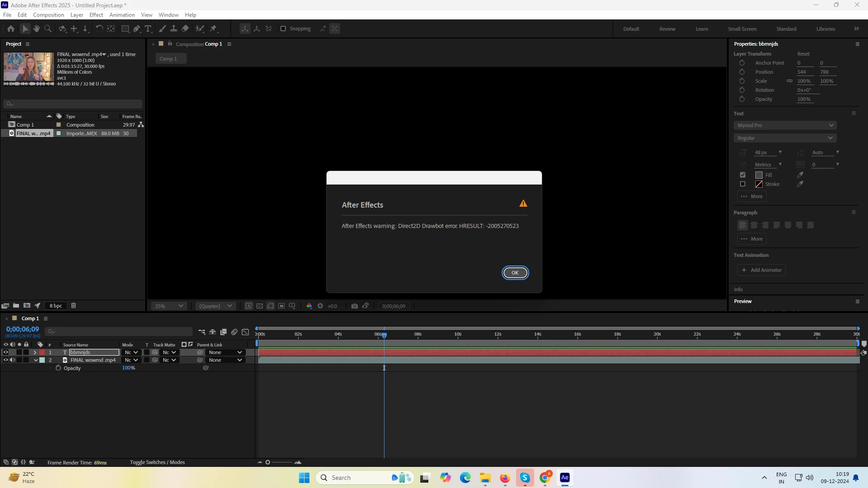Click the new folder icon in Project panel

pyautogui.click(x=16, y=306)
